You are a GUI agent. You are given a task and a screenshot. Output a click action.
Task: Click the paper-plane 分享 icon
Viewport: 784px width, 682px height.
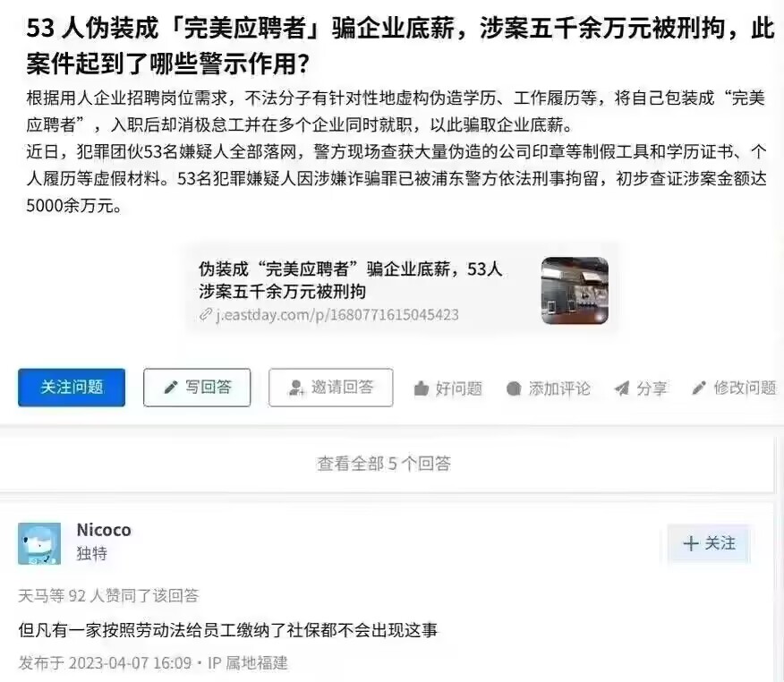(x=622, y=388)
